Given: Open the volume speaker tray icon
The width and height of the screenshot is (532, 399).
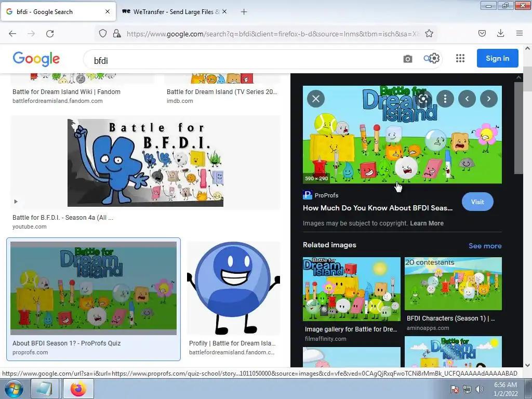Looking at the screenshot, I should tap(479, 389).
